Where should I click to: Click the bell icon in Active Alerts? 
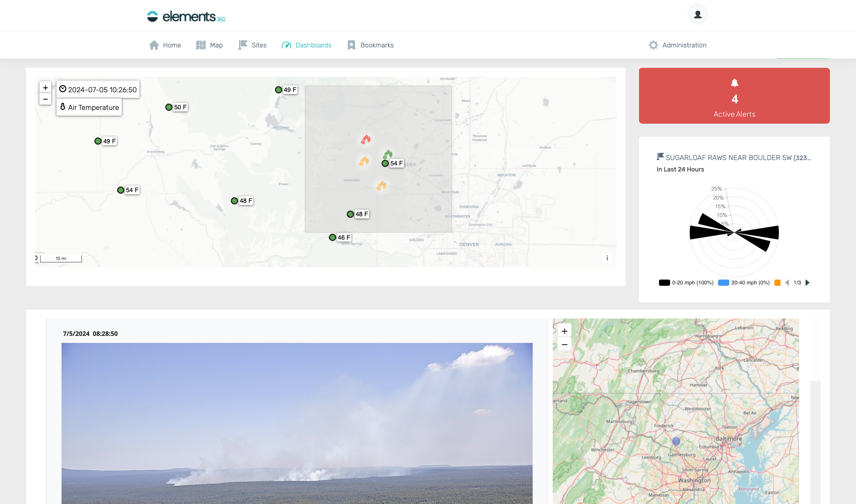[x=734, y=83]
